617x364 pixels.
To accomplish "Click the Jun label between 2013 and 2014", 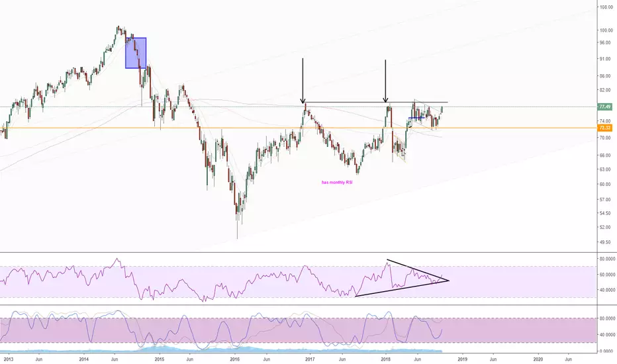I will tap(38, 359).
